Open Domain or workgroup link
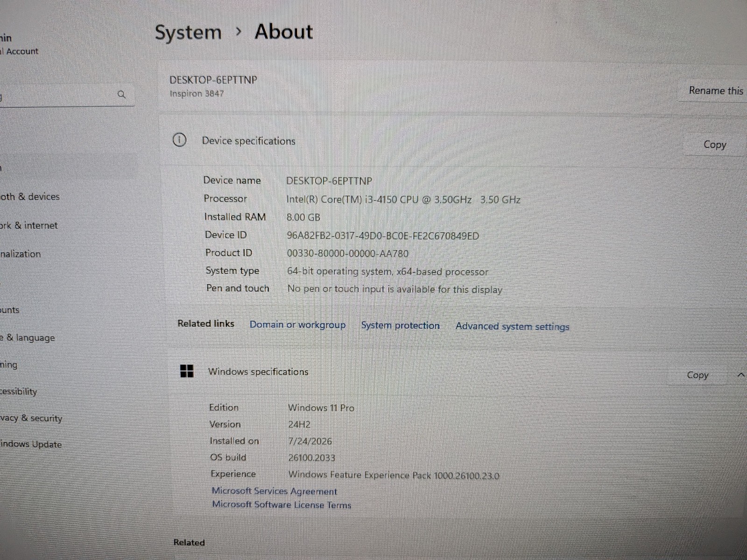This screenshot has height=560, width=747. 297,325
